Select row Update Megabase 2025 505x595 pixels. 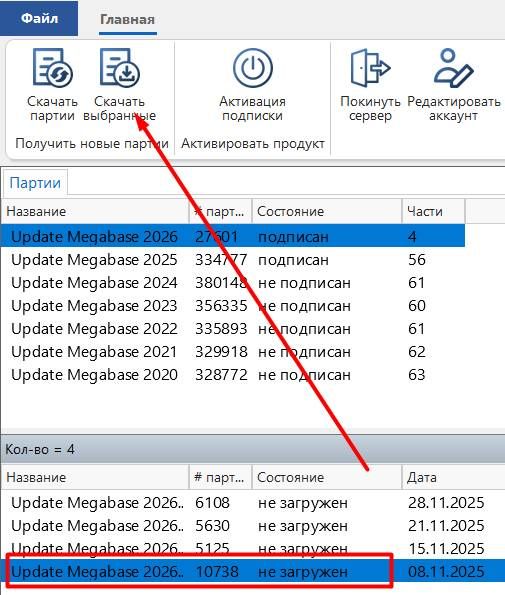[x=233, y=260]
